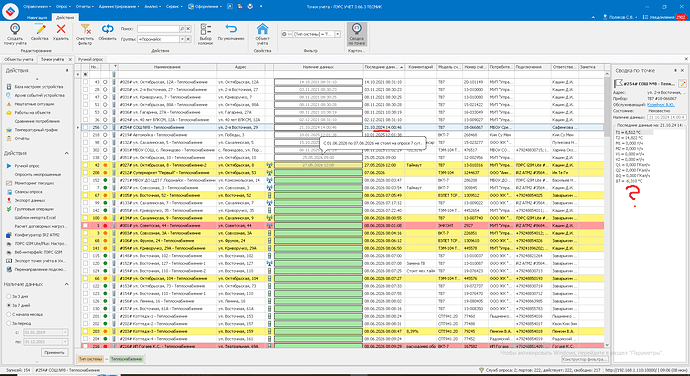Open the 'Опрос' menu

[x=64, y=7]
